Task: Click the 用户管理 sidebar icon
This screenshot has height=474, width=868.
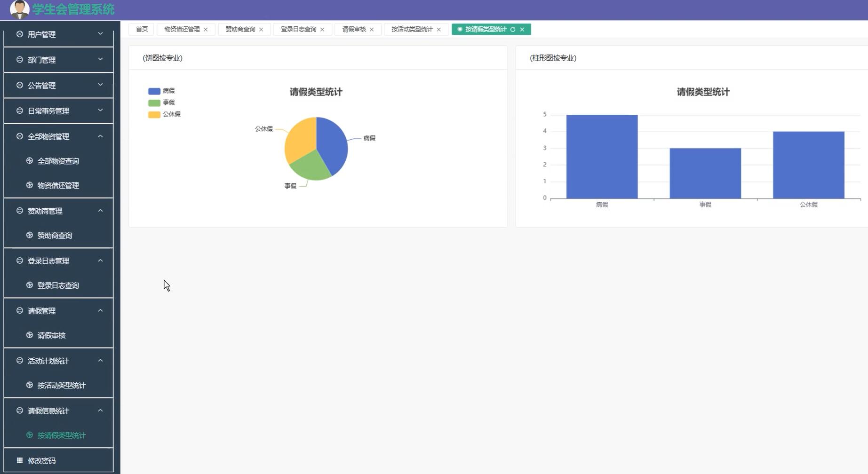Action: [x=19, y=34]
